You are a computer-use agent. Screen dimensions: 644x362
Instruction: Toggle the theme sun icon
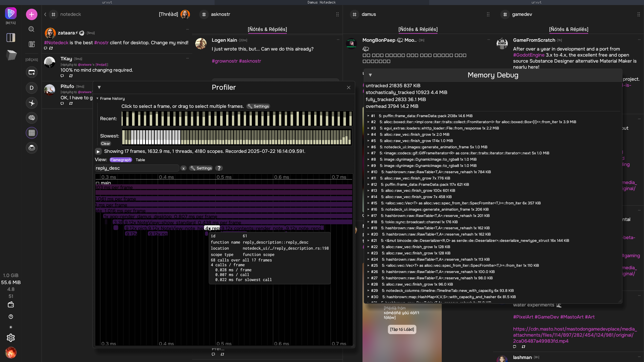pyautogui.click(x=11, y=327)
